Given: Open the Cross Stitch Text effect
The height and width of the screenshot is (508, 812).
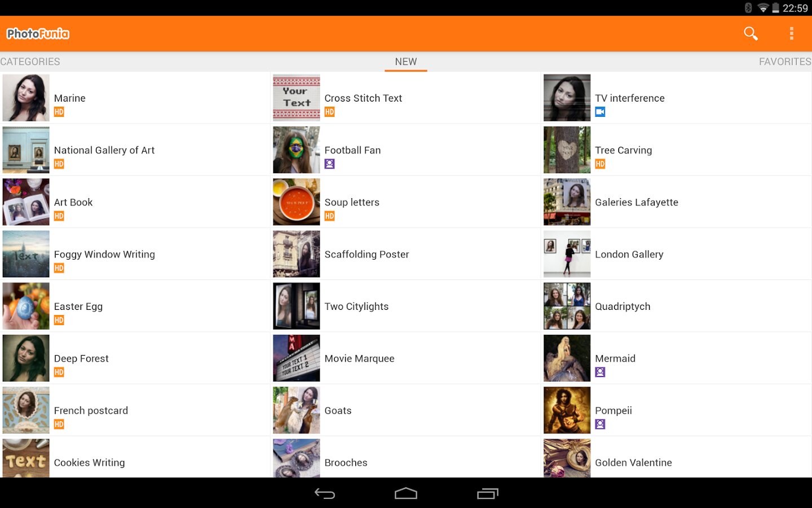Looking at the screenshot, I should click(x=363, y=98).
